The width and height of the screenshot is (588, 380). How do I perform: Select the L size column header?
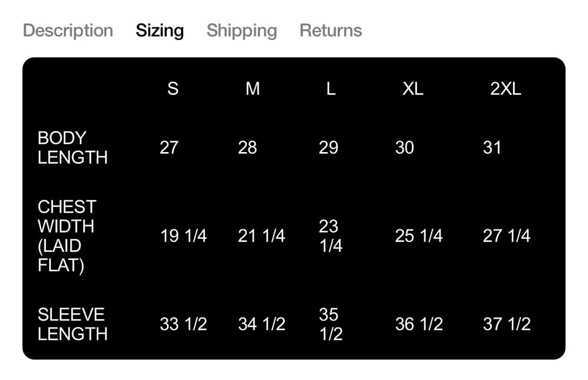330,89
